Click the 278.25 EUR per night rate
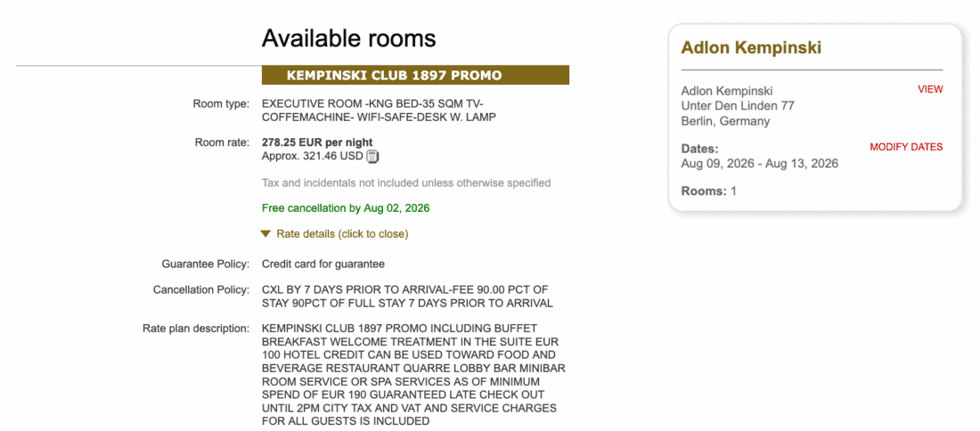The image size is (980, 431). [317, 142]
